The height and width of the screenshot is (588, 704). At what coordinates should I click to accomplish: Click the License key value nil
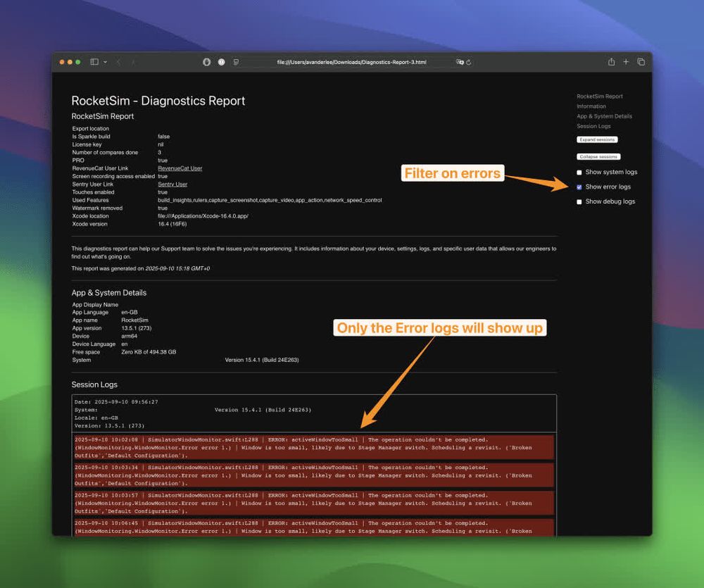161,144
